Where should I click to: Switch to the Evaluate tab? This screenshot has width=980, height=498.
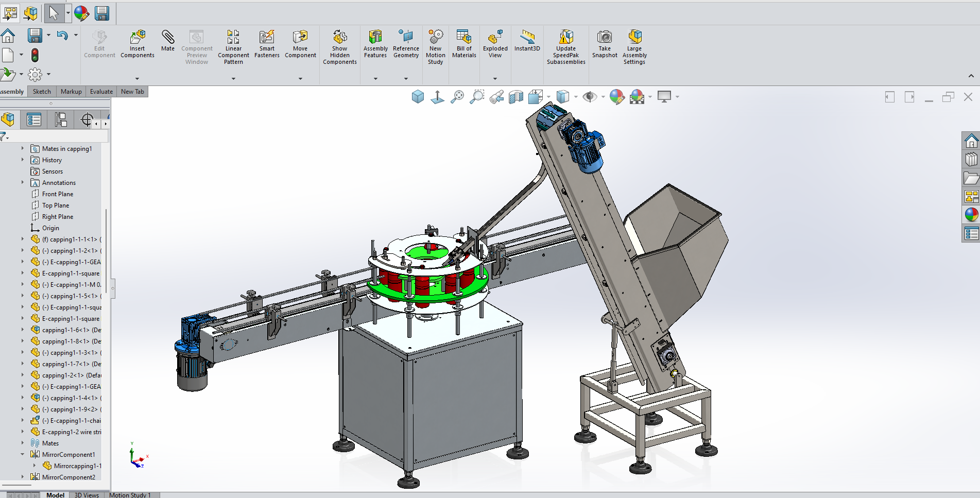click(101, 92)
